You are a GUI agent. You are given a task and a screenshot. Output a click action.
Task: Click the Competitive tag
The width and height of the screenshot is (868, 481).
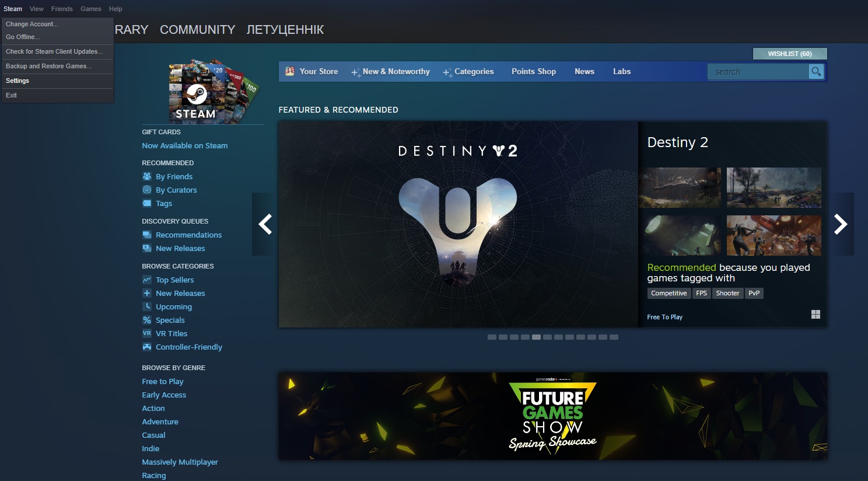(x=669, y=293)
